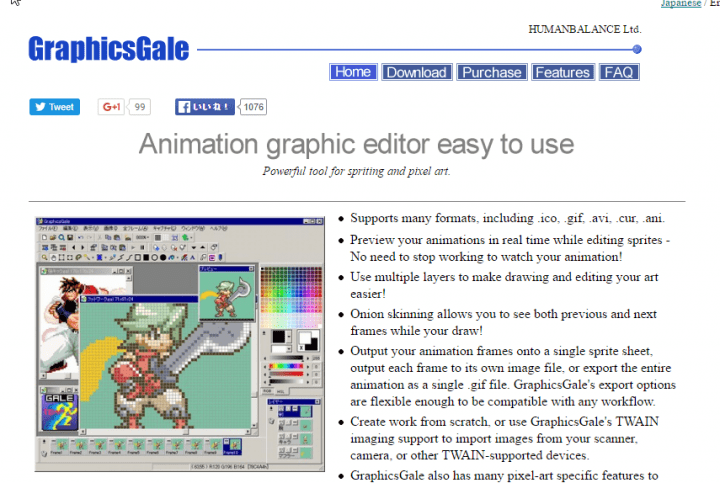Share the page with the Tweet button
Viewport: 720px width, 483px height.
point(55,107)
